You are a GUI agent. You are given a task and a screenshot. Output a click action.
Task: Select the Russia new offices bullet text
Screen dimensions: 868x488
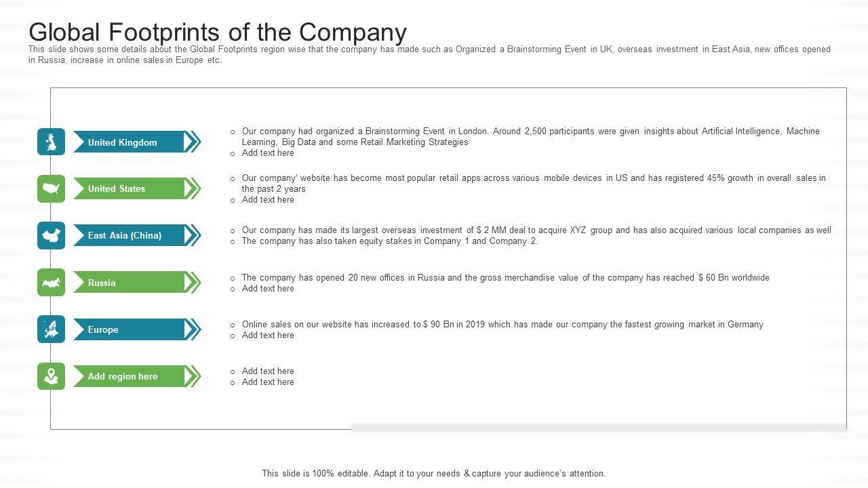pyautogui.click(x=505, y=277)
